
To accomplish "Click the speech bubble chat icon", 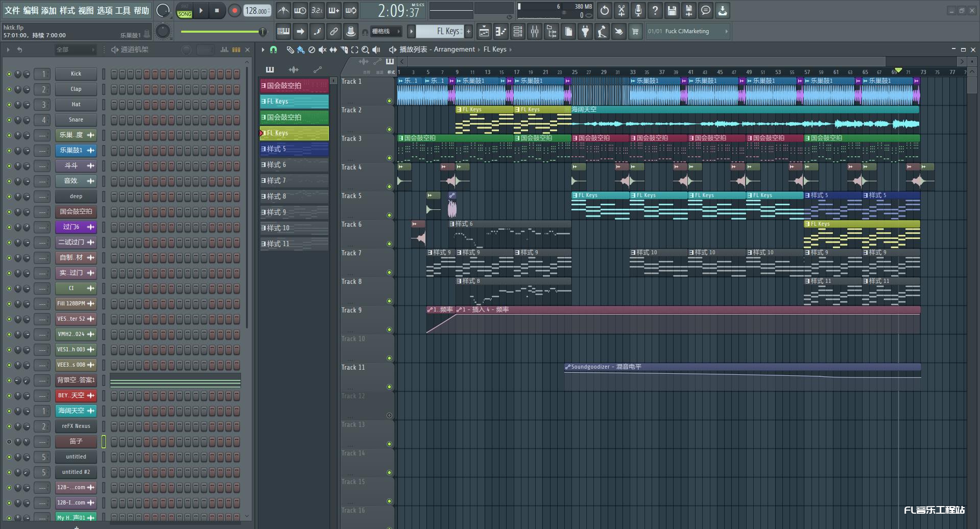I will coord(706,10).
